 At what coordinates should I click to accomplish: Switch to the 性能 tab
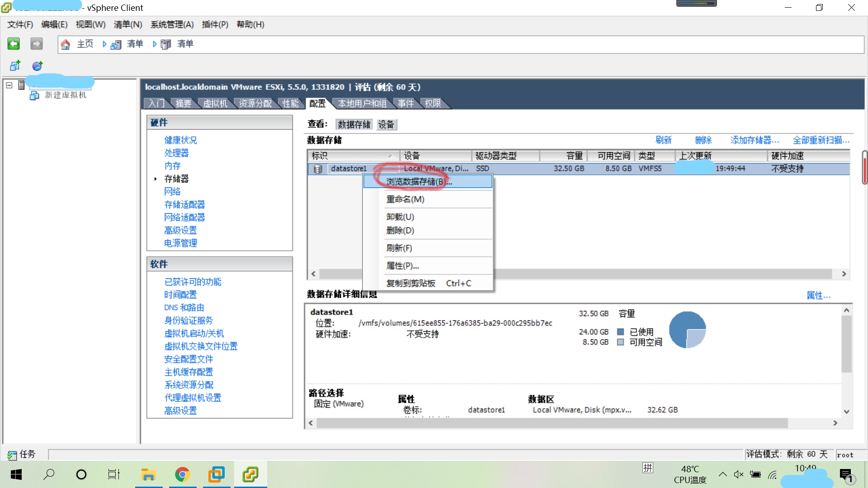pyautogui.click(x=291, y=103)
